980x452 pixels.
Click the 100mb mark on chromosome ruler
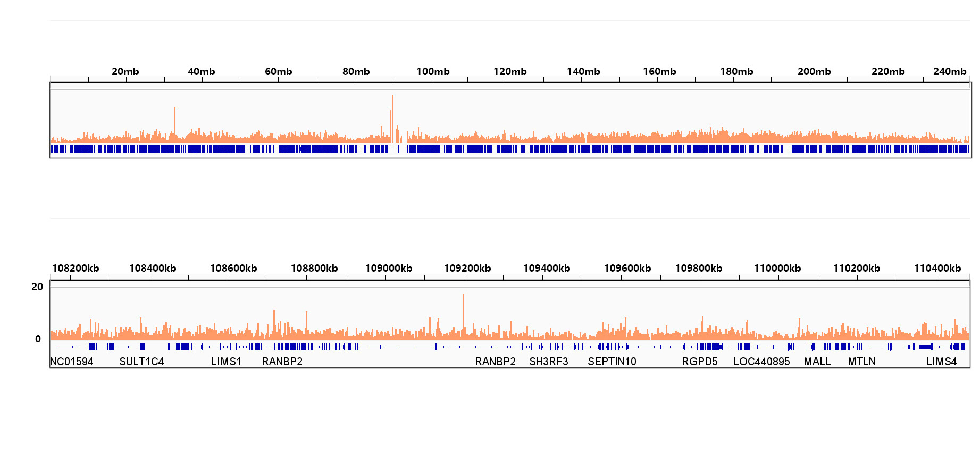[433, 71]
